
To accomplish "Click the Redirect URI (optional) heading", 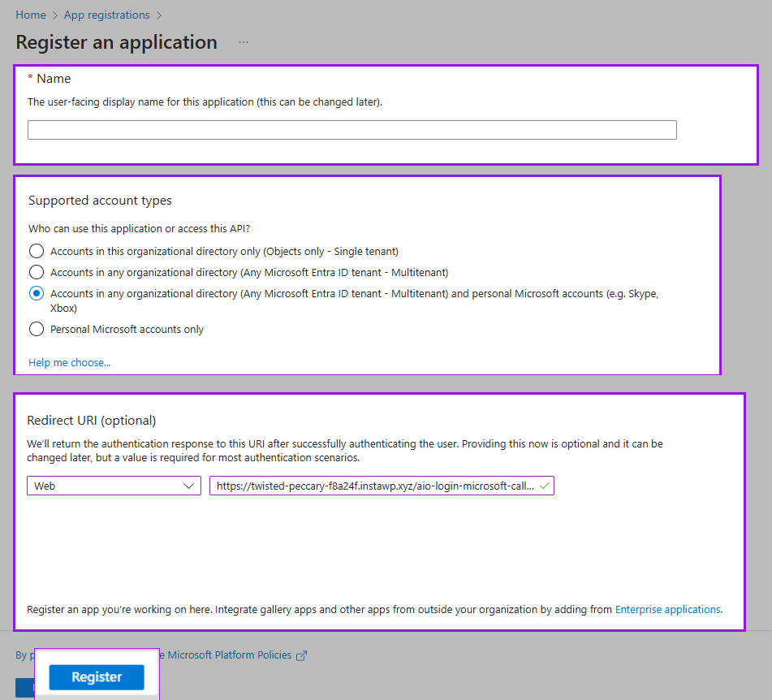I will coord(92,420).
